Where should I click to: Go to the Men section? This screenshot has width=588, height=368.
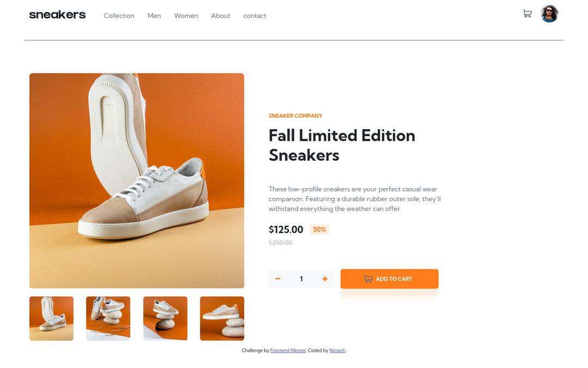(154, 16)
